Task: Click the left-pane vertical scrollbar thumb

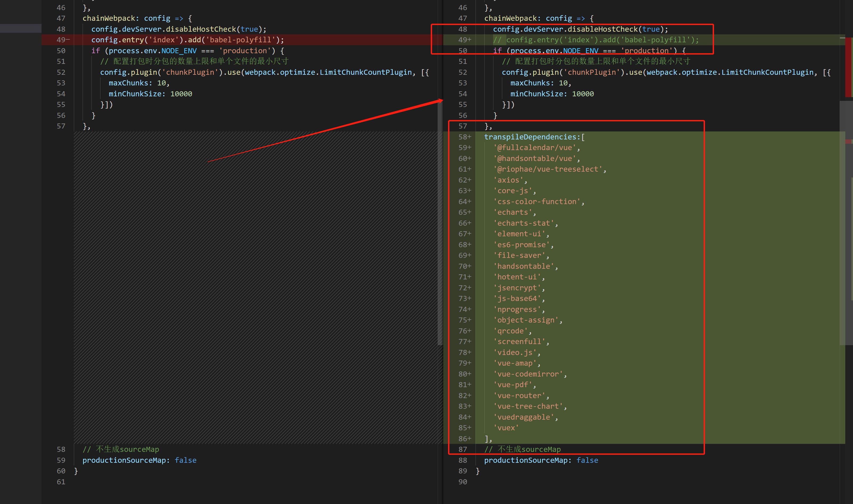Action: 440,222
